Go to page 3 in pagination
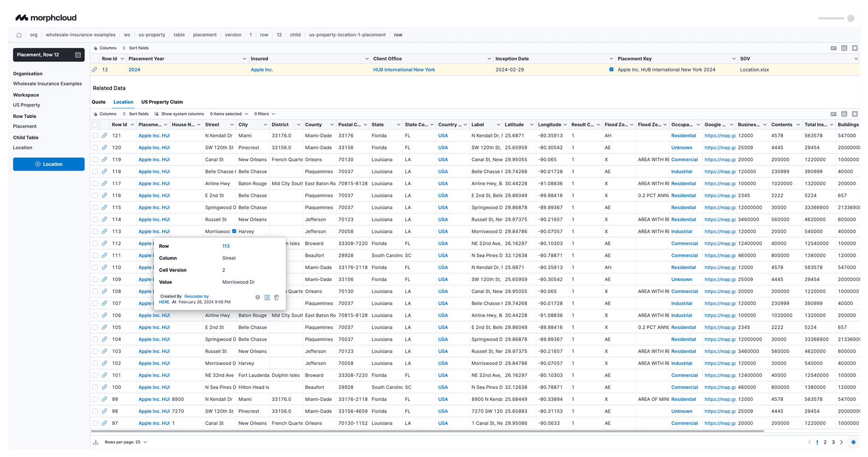Screen dimensions: 868x457 click(x=833, y=442)
